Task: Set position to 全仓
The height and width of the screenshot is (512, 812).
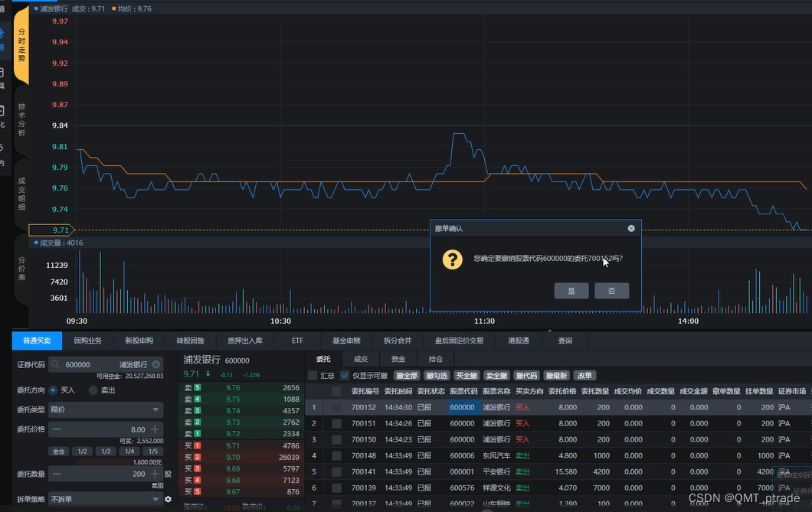Action: click(x=58, y=452)
